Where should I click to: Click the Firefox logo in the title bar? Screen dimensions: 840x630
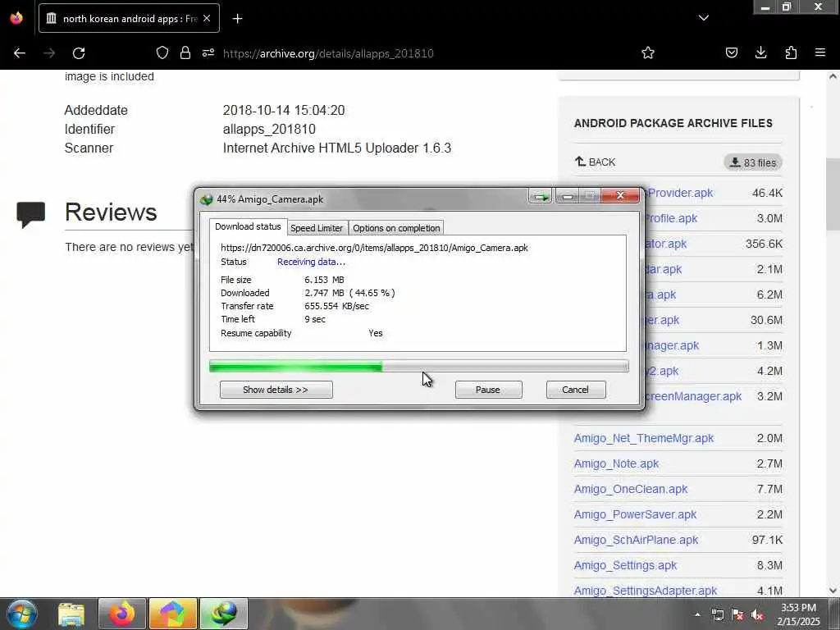point(16,18)
